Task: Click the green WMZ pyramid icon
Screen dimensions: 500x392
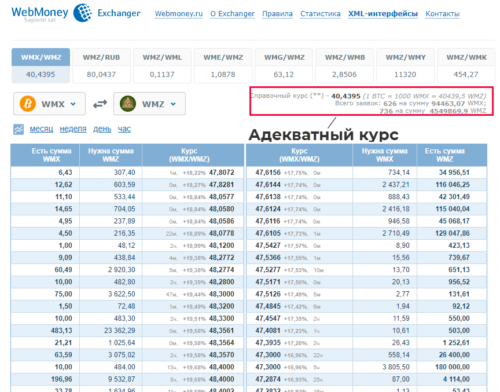Action: click(128, 104)
